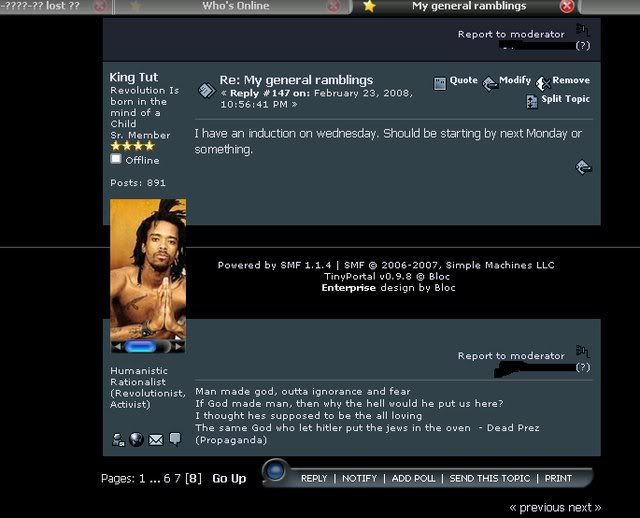This screenshot has height=518, width=640.
Task: Switch to the Who's Online tab
Action: (x=236, y=6)
